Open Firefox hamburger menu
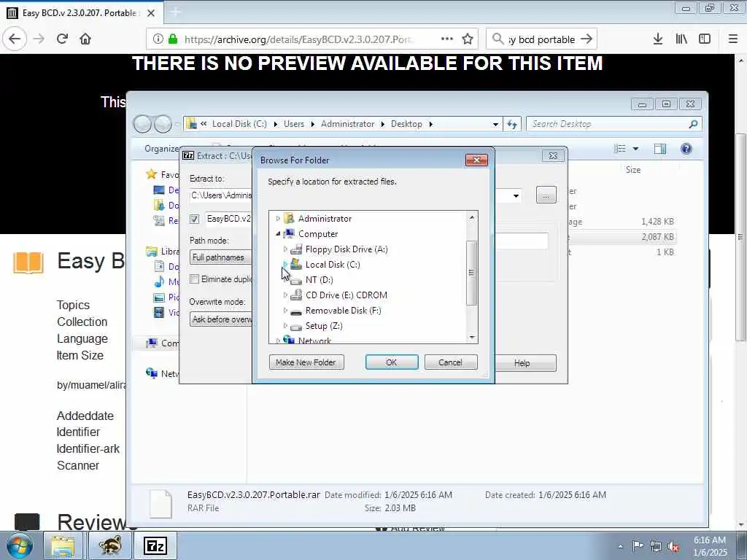Viewport: 747px width, 560px height. click(733, 39)
